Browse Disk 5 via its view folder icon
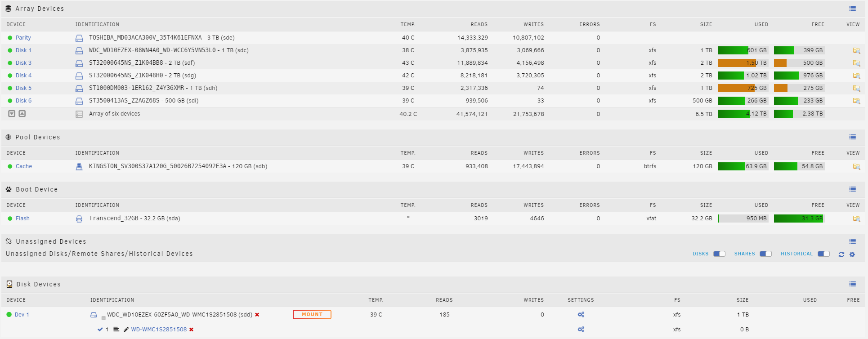Image resolution: width=868 pixels, height=339 pixels. (x=856, y=89)
